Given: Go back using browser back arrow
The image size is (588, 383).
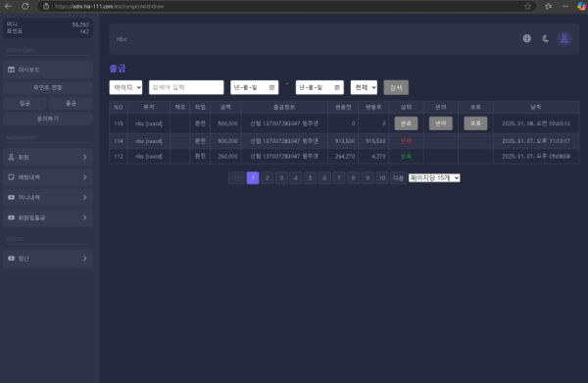Looking at the screenshot, I should [8, 7].
